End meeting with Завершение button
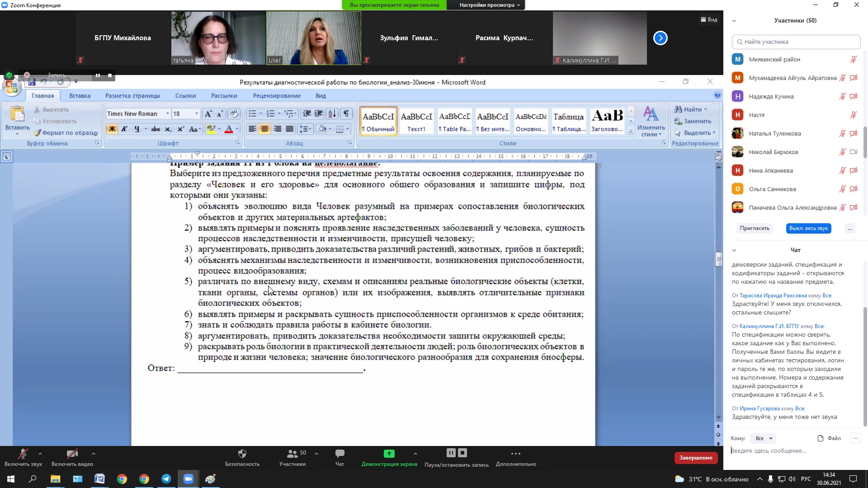 (x=695, y=458)
